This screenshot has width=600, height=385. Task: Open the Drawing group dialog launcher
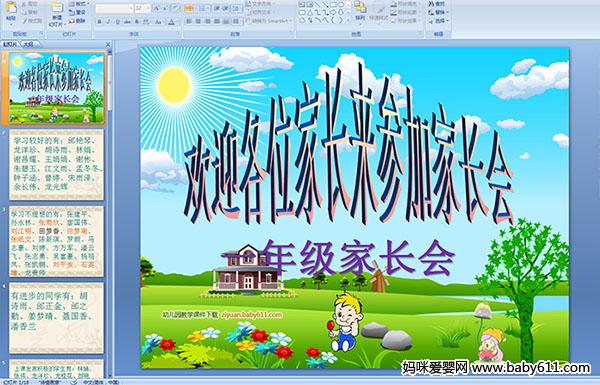coord(420,33)
